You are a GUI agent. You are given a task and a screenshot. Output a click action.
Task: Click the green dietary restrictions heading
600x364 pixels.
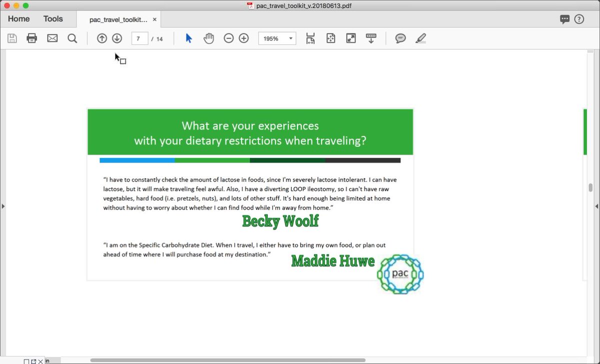250,133
